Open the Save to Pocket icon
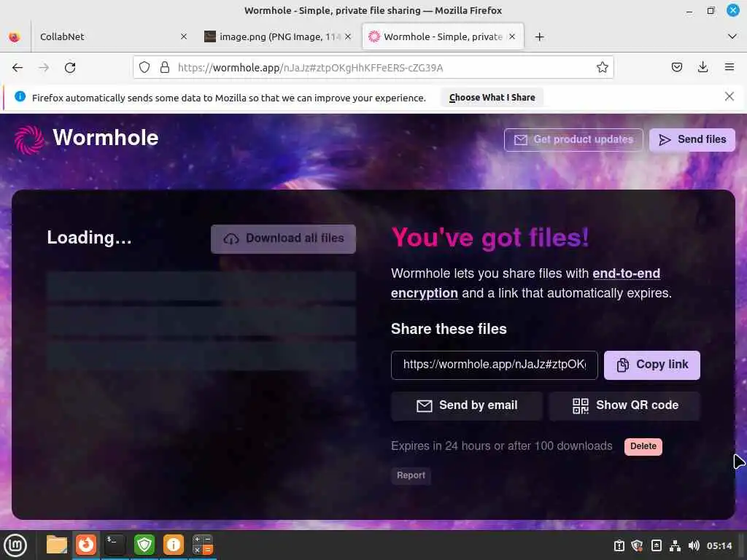The image size is (747, 560). (676, 68)
